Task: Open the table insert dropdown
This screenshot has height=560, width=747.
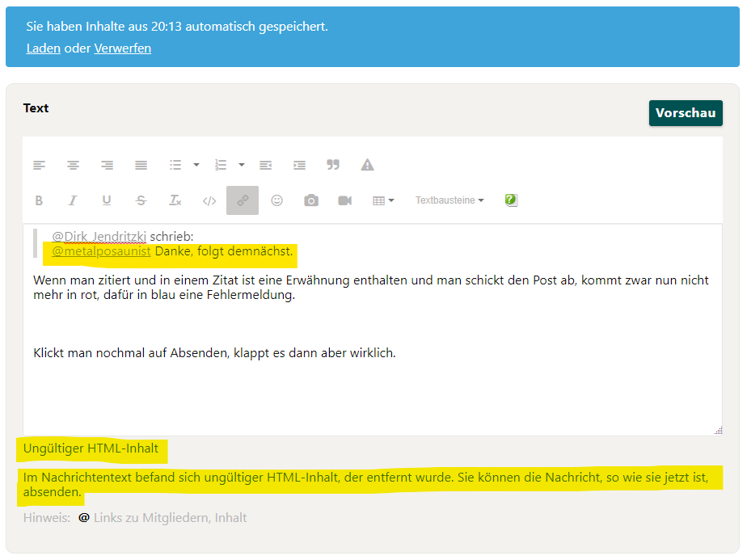Action: (x=383, y=200)
